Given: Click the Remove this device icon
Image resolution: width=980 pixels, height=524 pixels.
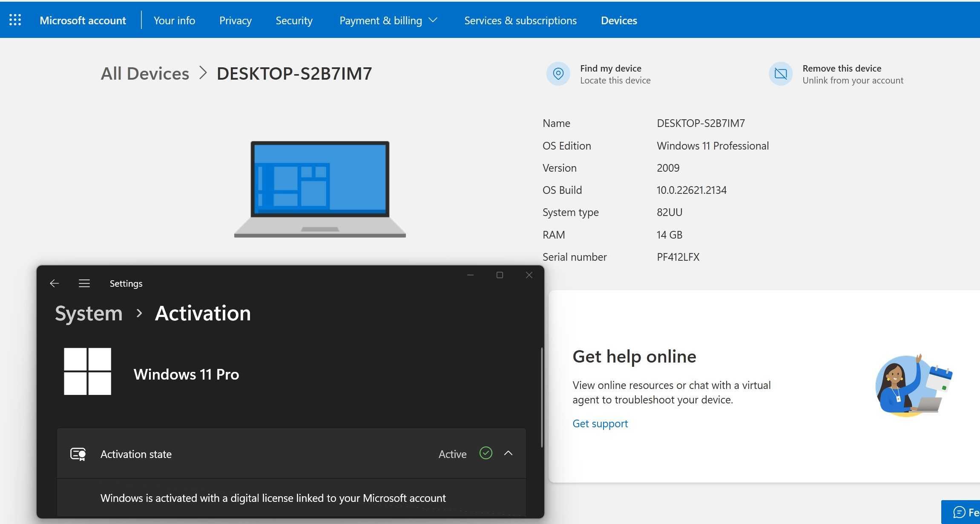Looking at the screenshot, I should pyautogui.click(x=780, y=74).
